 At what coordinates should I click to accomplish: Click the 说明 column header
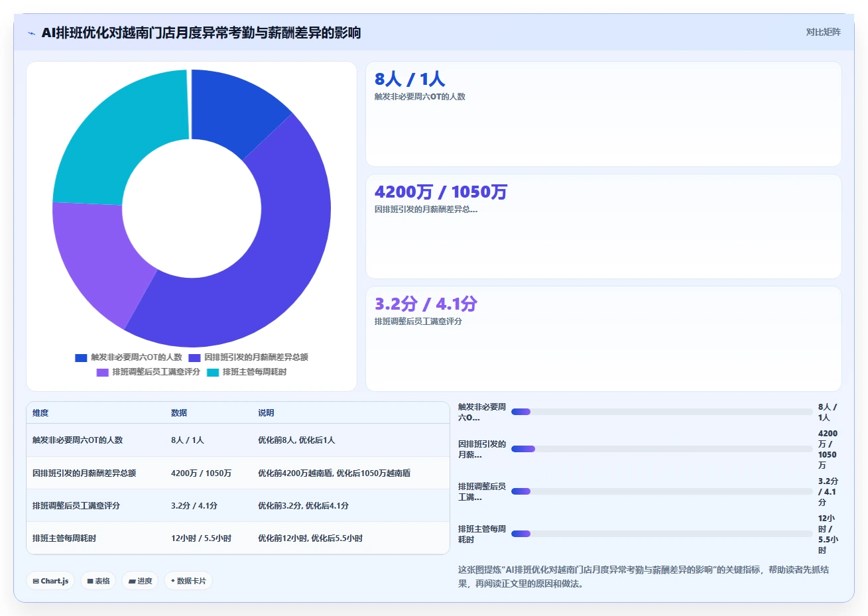coord(266,412)
